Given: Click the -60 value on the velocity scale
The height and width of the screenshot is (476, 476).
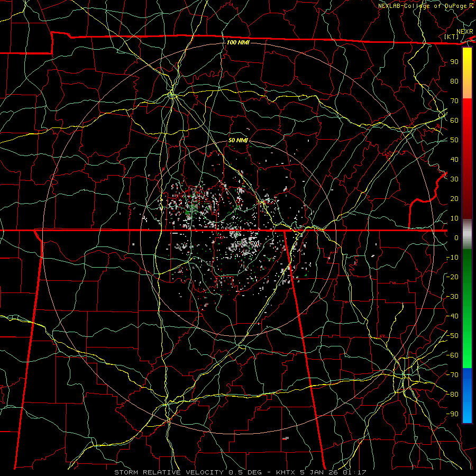Looking at the screenshot, I should (x=452, y=355).
